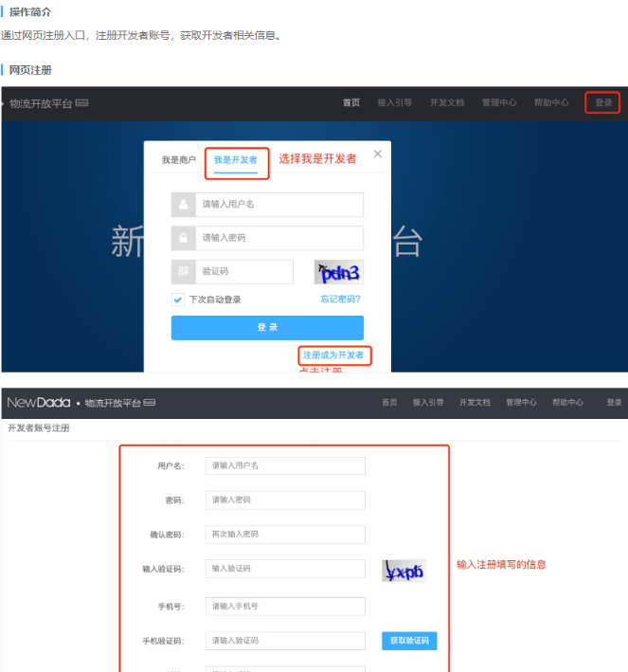Toggle the 下次自动登录 checkbox

(x=178, y=300)
